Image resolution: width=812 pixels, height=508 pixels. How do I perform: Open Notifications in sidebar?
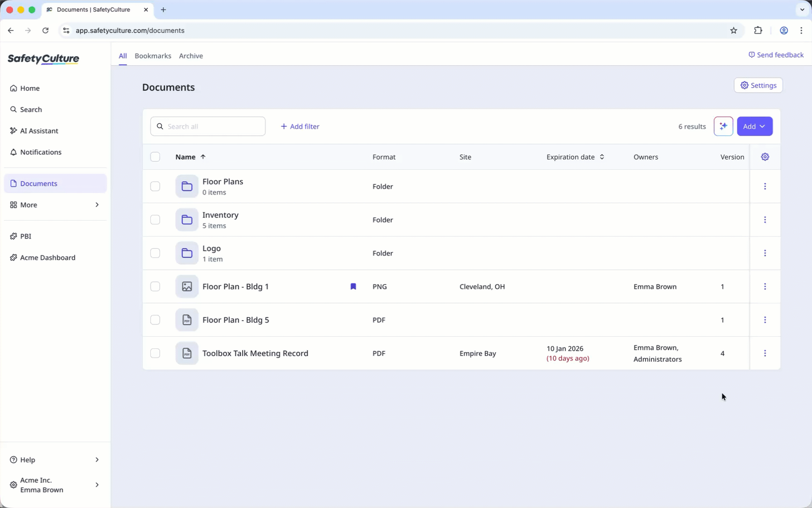(55, 152)
